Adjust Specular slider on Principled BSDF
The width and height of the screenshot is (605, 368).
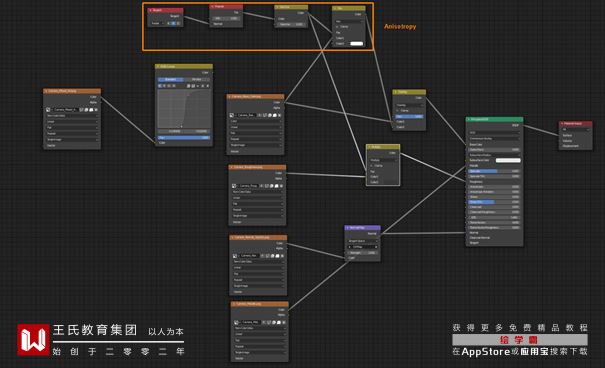pyautogui.click(x=494, y=171)
